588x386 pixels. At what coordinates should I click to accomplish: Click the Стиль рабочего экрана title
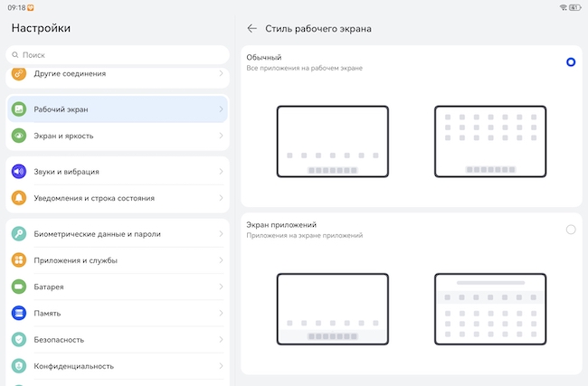click(318, 29)
